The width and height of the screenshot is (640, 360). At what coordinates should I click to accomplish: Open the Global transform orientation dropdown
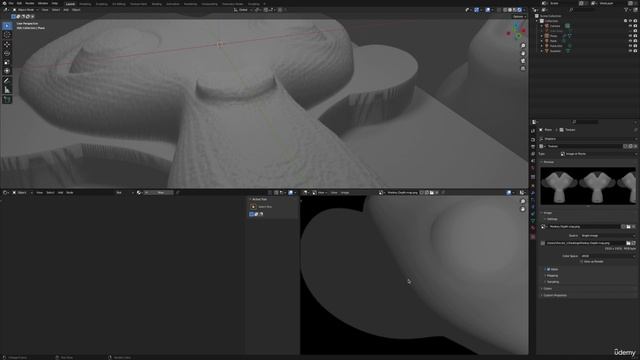[x=243, y=10]
